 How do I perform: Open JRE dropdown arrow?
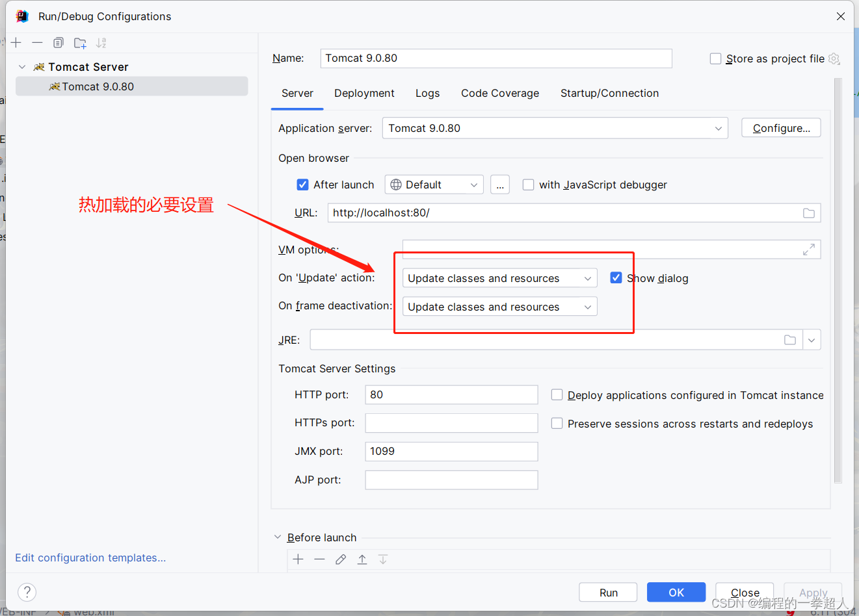tap(812, 340)
